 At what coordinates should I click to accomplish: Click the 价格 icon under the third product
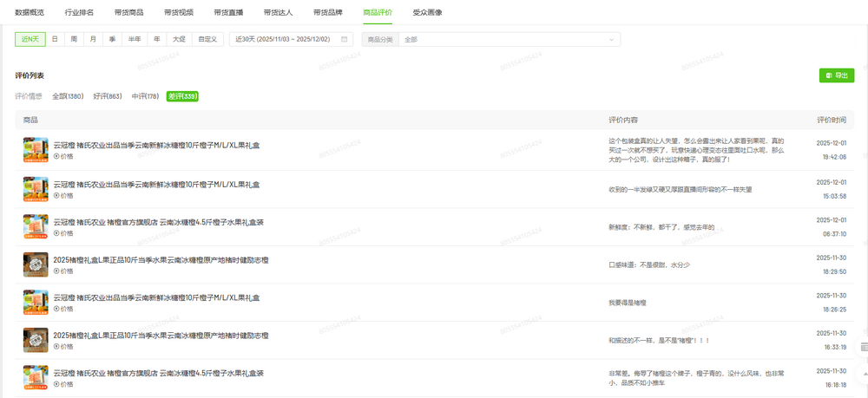(57, 233)
